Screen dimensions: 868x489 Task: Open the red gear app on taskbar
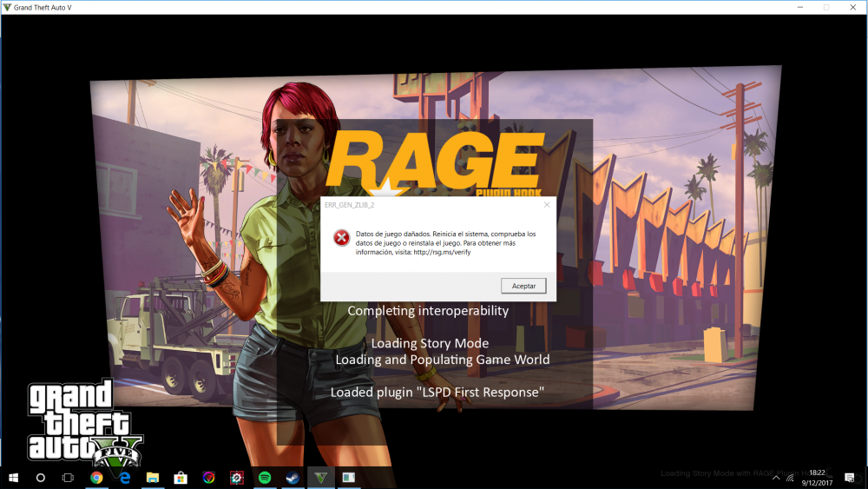pos(236,478)
